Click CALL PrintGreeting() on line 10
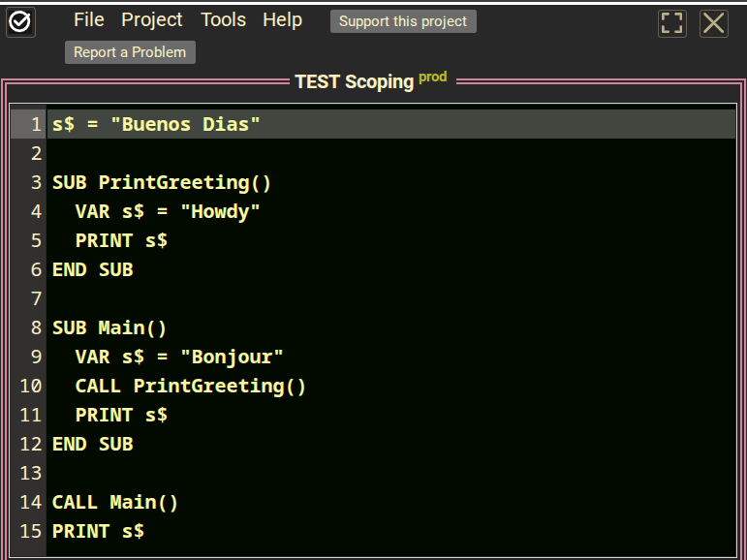The width and height of the screenshot is (747, 560). tap(190, 387)
